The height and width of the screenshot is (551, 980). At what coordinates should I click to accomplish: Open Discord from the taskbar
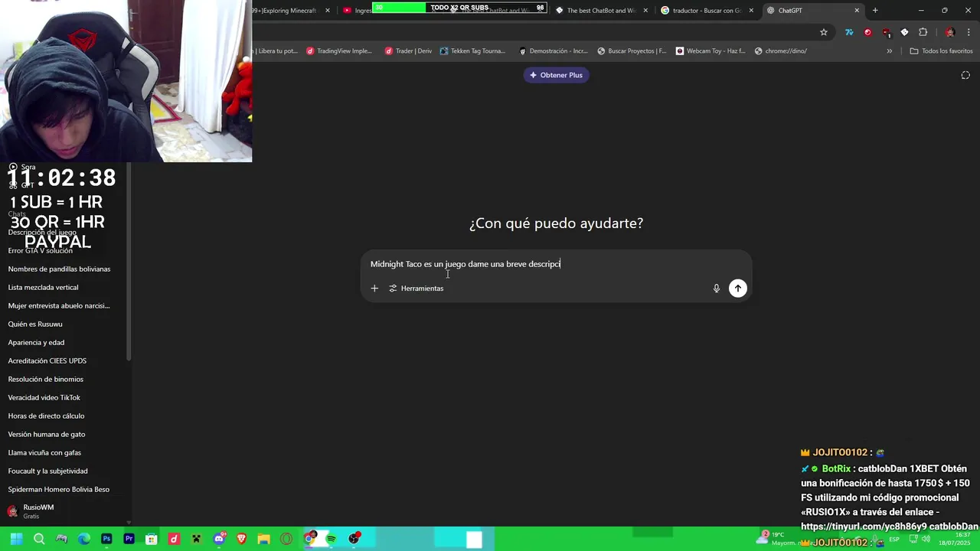coord(220,539)
